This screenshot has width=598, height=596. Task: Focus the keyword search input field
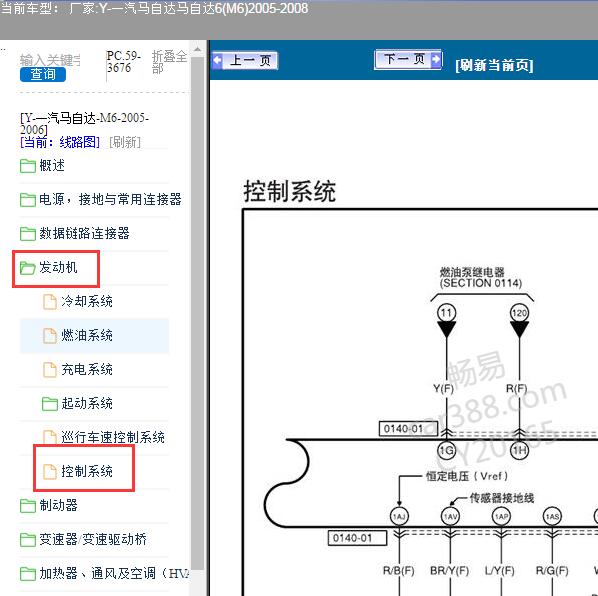pos(50,60)
